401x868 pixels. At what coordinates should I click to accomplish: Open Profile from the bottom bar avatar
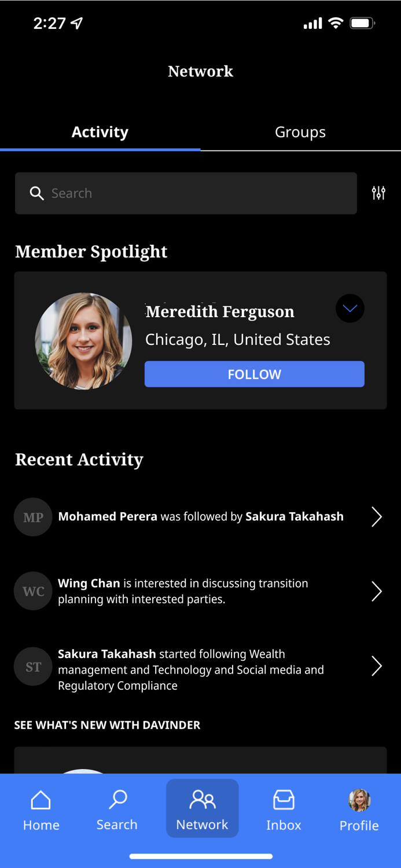click(359, 800)
